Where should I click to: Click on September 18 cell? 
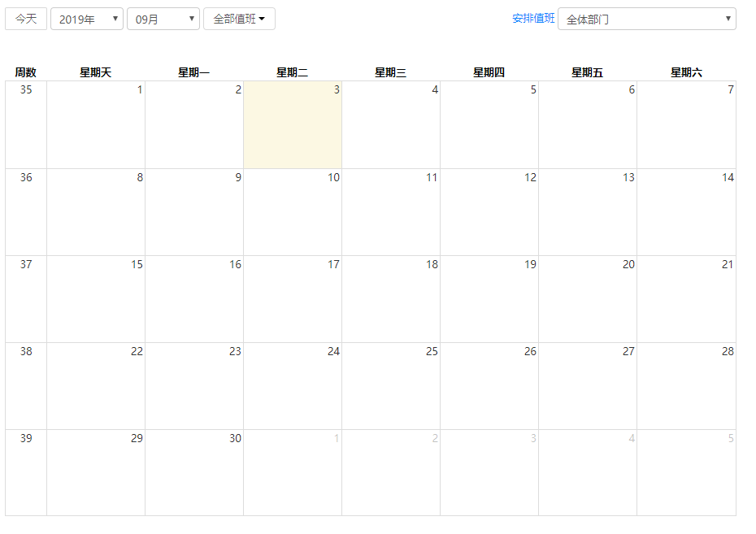click(391, 299)
